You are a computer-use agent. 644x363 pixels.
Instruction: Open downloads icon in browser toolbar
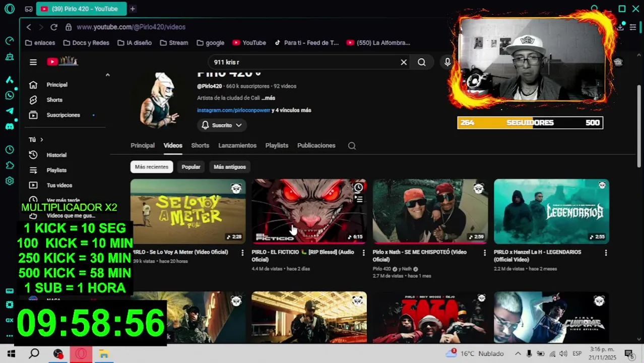[620, 27]
